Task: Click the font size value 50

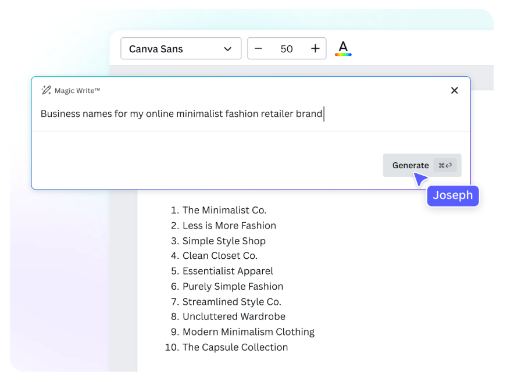Action: point(287,49)
